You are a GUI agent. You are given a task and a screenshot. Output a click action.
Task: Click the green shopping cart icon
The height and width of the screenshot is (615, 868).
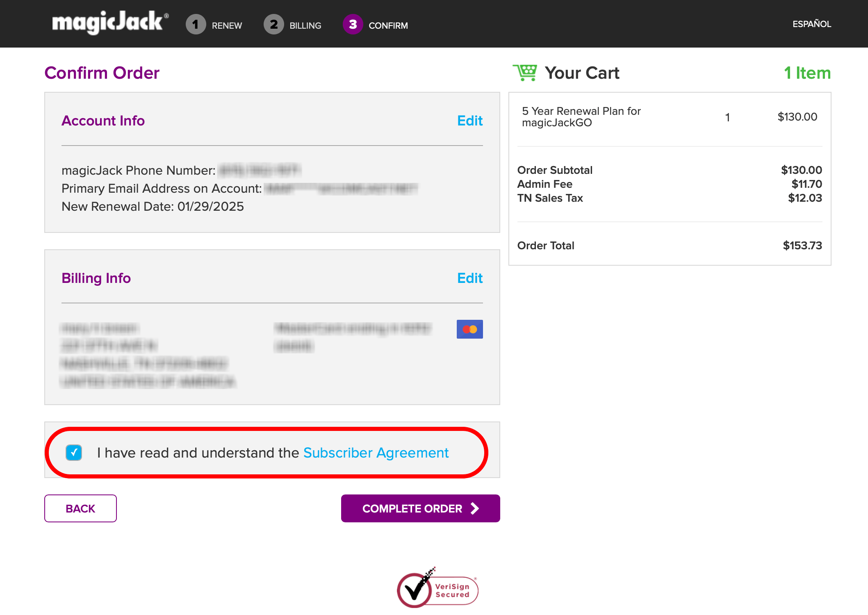tap(525, 73)
